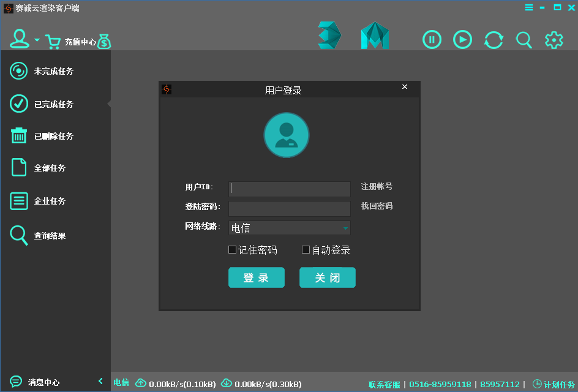
Task: Click the Maya logo icon
Action: point(375,36)
